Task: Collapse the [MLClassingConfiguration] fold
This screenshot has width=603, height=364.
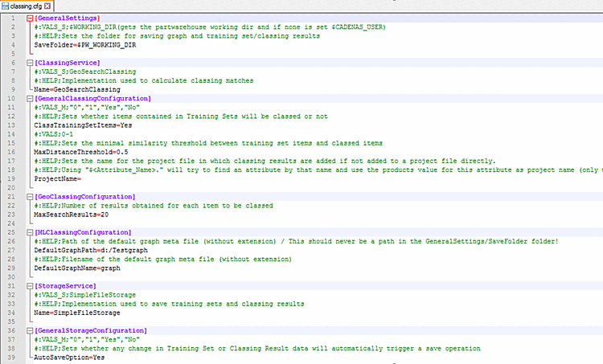Action: 30,232
